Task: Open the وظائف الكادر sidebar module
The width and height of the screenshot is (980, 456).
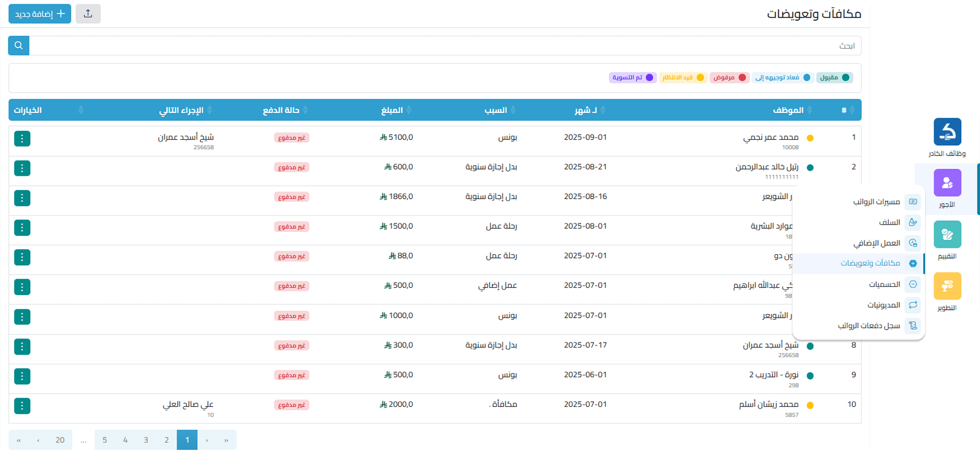Action: coord(947,138)
